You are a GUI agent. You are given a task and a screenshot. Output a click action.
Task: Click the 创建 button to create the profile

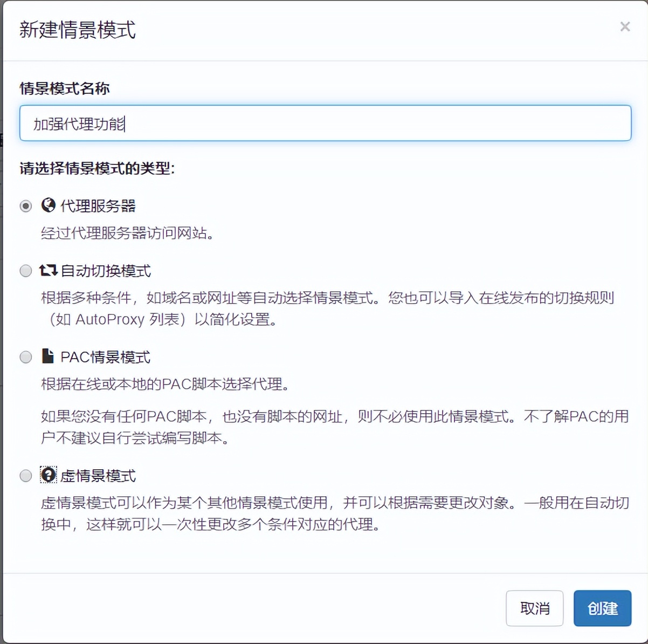click(602, 608)
